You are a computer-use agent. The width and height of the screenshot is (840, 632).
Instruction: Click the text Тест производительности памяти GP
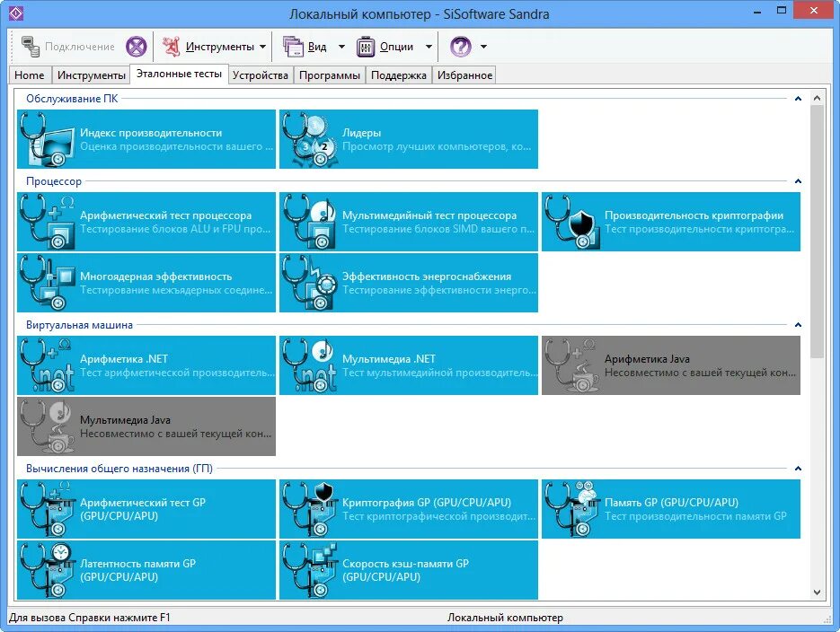(695, 516)
